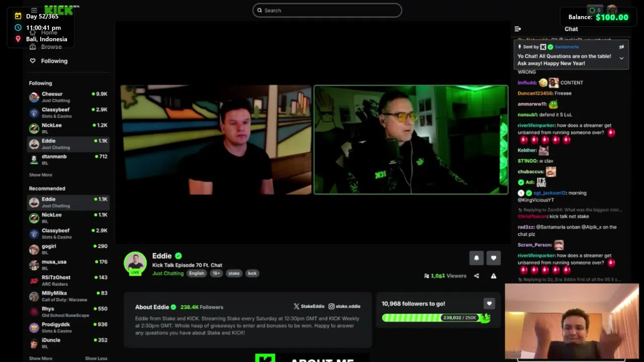Toggle the follow heart next to bell
The image size is (644, 362).
(494, 258)
